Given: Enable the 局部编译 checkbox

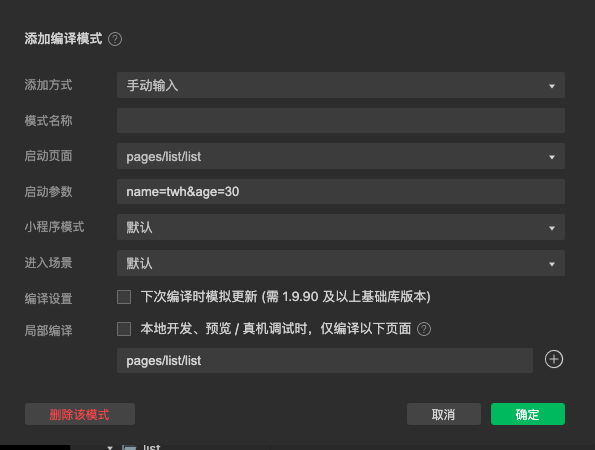Looking at the screenshot, I should (124, 329).
